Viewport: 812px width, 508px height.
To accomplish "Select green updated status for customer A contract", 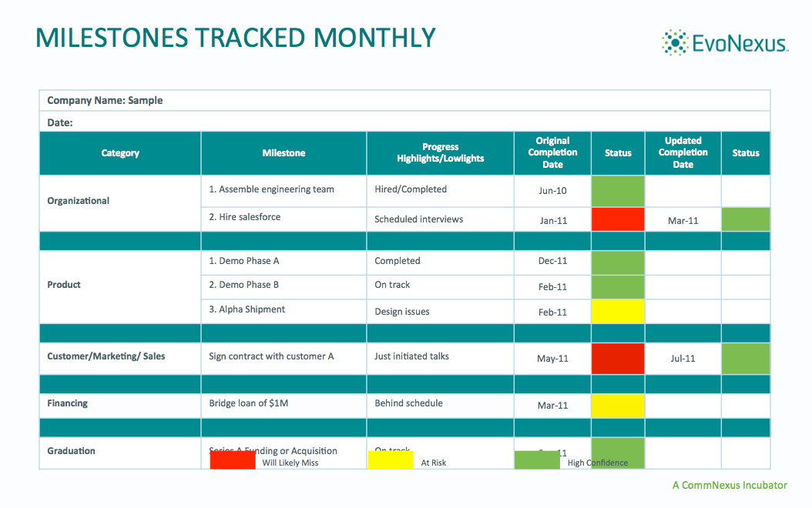I will pyautogui.click(x=745, y=359).
